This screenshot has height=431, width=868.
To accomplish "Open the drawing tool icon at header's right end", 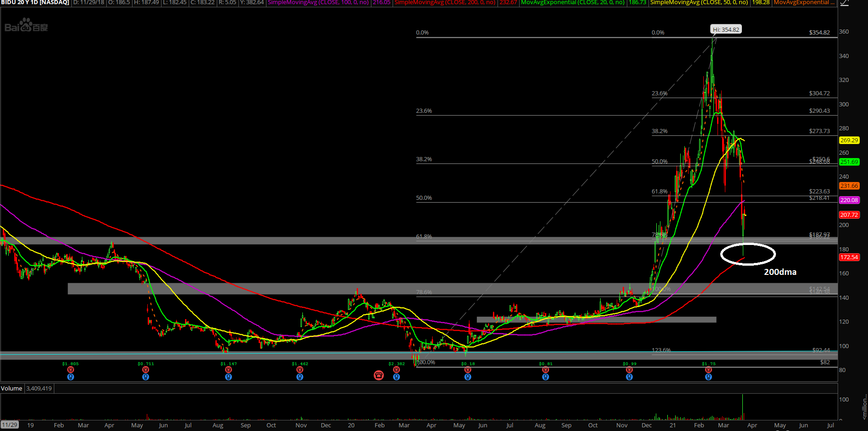I will pos(844,2).
